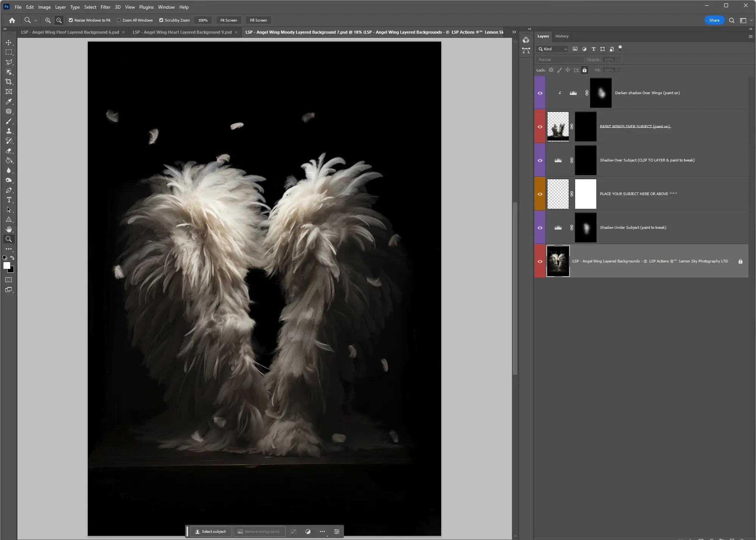Select the Clone Stamp tool

(x=9, y=131)
